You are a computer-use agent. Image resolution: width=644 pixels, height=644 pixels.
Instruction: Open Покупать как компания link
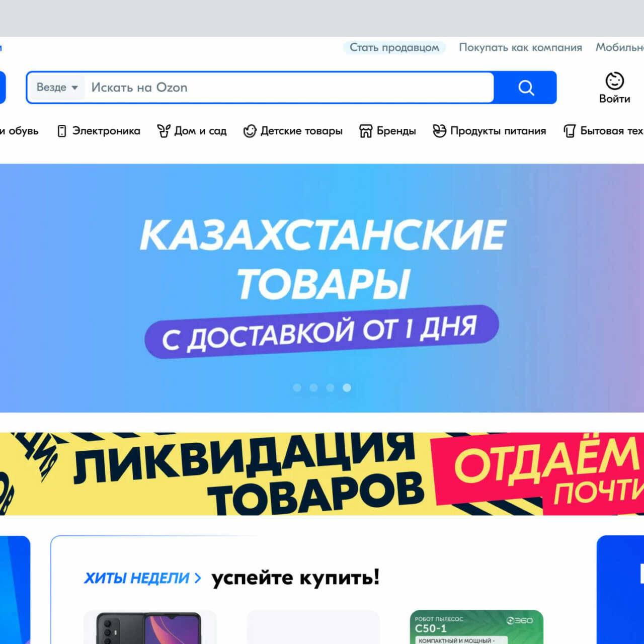coord(520,47)
